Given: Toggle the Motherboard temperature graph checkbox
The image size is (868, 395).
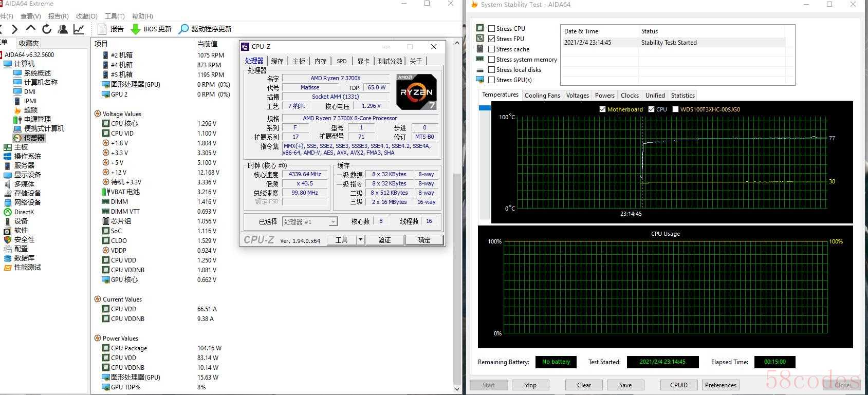Looking at the screenshot, I should click(602, 109).
